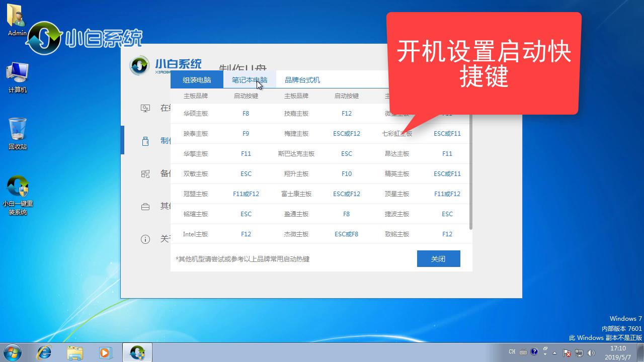Click the tray help question mark icon
This screenshot has height=362, width=644.
tap(534, 352)
